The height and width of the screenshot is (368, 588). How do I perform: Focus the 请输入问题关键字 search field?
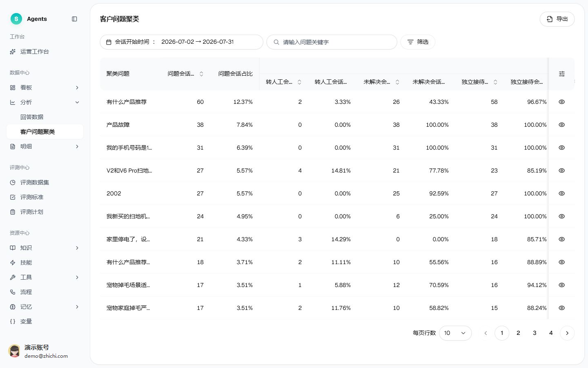click(x=332, y=42)
